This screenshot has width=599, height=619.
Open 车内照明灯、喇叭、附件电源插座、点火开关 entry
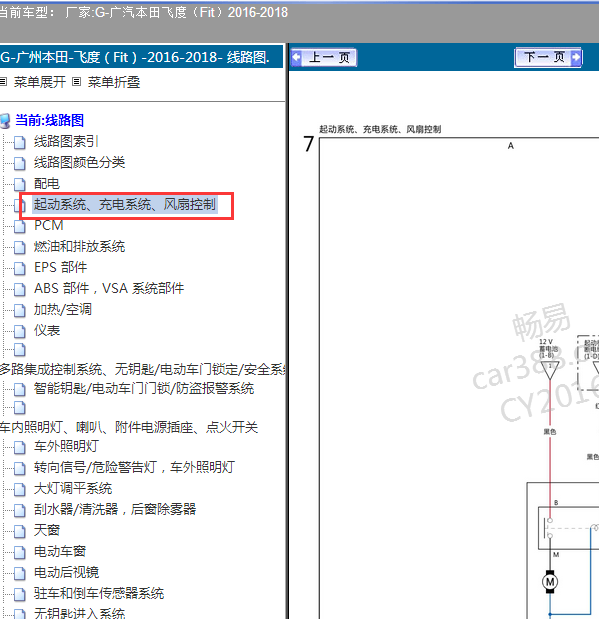[129, 427]
